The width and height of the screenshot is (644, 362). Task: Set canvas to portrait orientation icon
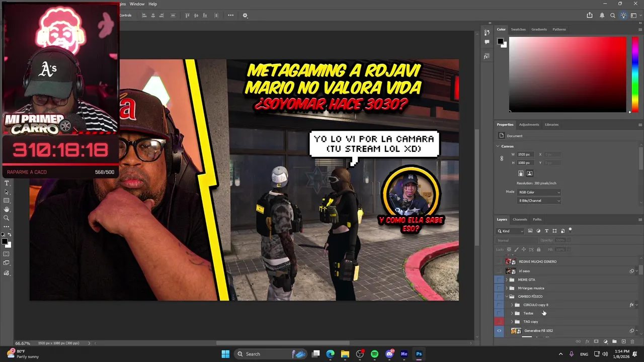tap(521, 173)
